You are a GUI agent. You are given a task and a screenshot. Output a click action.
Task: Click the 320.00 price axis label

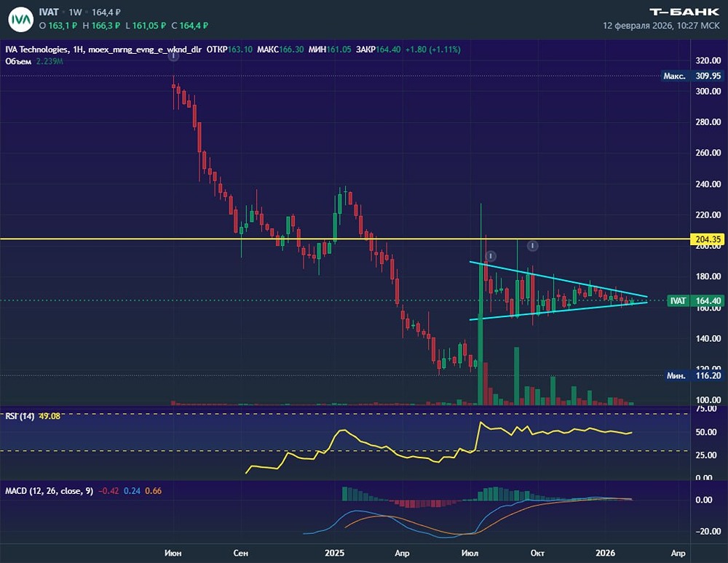[x=708, y=60]
